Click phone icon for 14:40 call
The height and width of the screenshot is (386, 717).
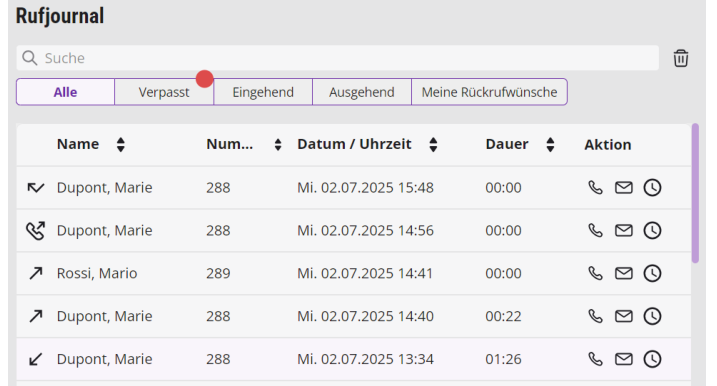click(x=595, y=316)
